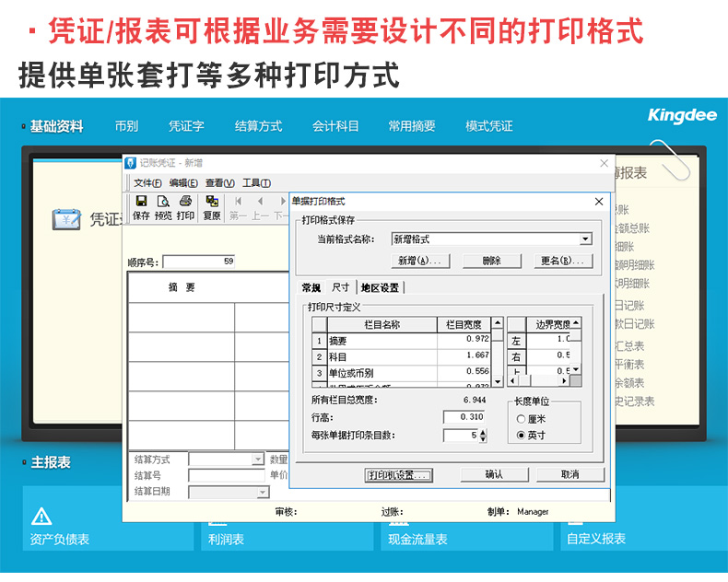Click the 确认 button
Screen dimensions: 728x582
[x=494, y=475]
